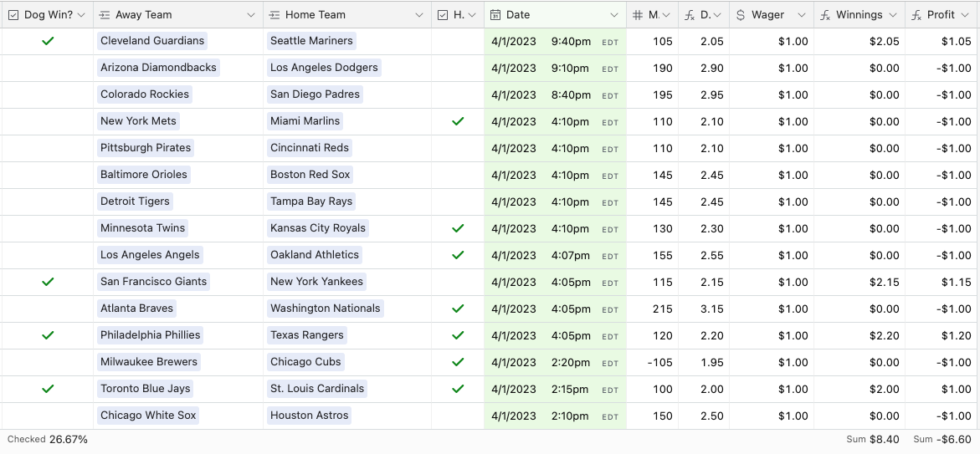Check Dog Win? for the Arizona Diamondbacks row
Screen dimensions: 980x454
click(48, 68)
